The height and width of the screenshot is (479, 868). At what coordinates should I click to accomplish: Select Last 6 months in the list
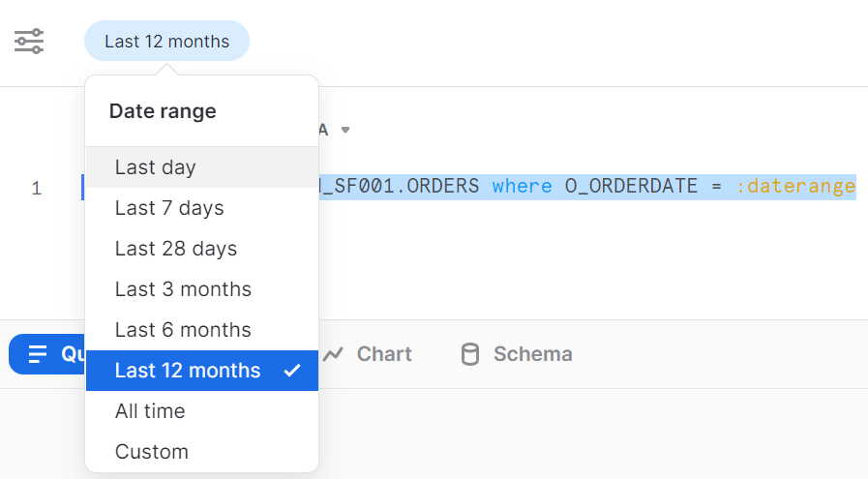pyautogui.click(x=183, y=330)
